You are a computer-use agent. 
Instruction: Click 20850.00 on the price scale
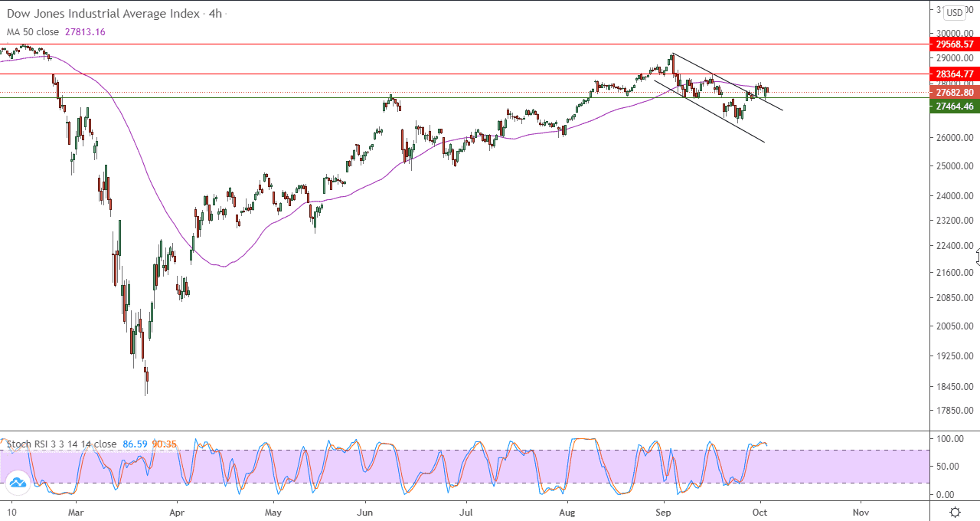click(954, 298)
